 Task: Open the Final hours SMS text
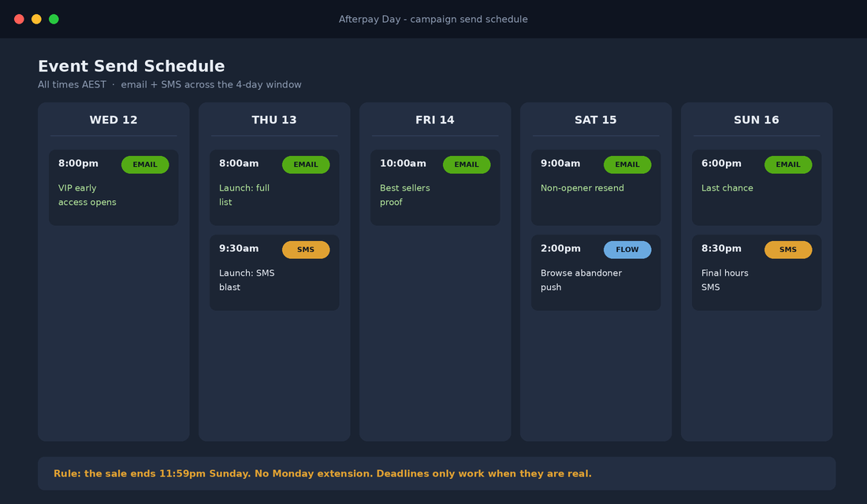coord(725,280)
